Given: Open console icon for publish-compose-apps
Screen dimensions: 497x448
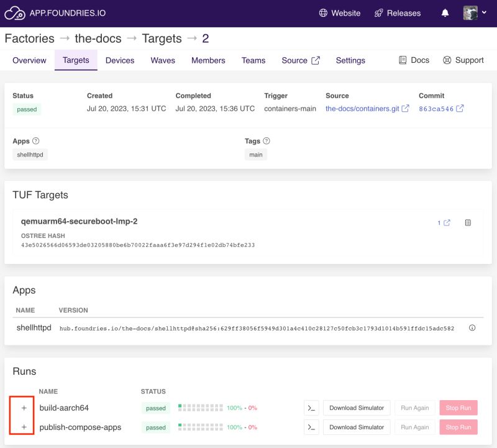Looking at the screenshot, I should coord(311,427).
